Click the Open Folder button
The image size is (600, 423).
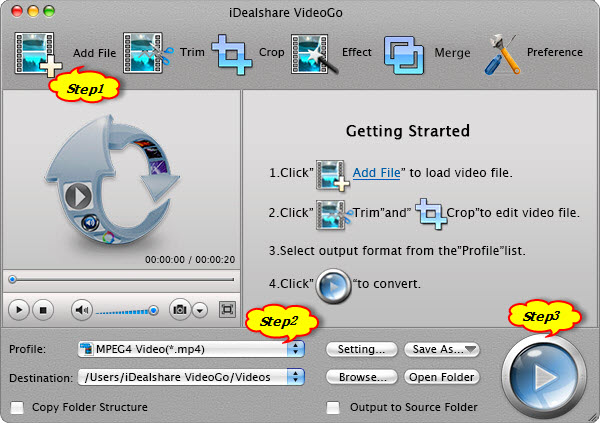(x=442, y=377)
